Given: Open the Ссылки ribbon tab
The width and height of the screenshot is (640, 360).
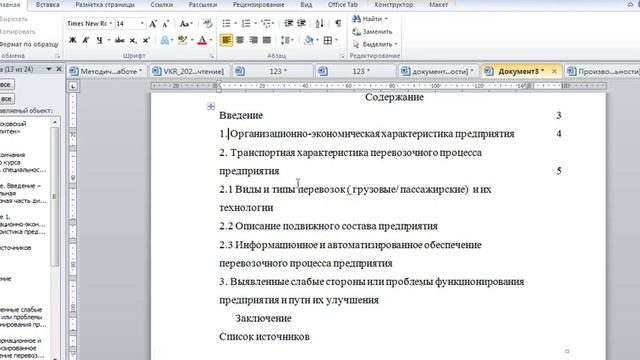Looking at the screenshot, I should 162,5.
